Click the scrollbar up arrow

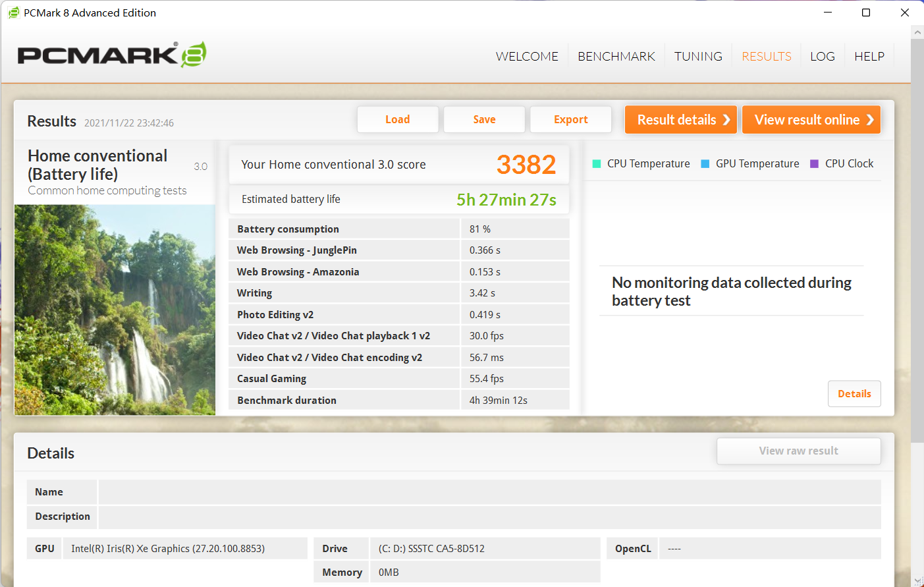pos(917,32)
